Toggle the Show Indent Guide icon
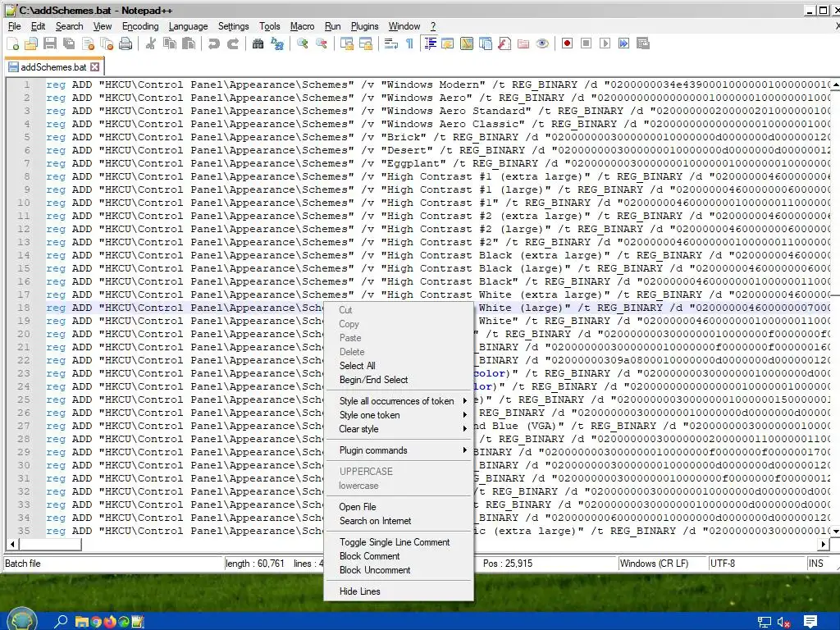840x630 pixels. [429, 44]
